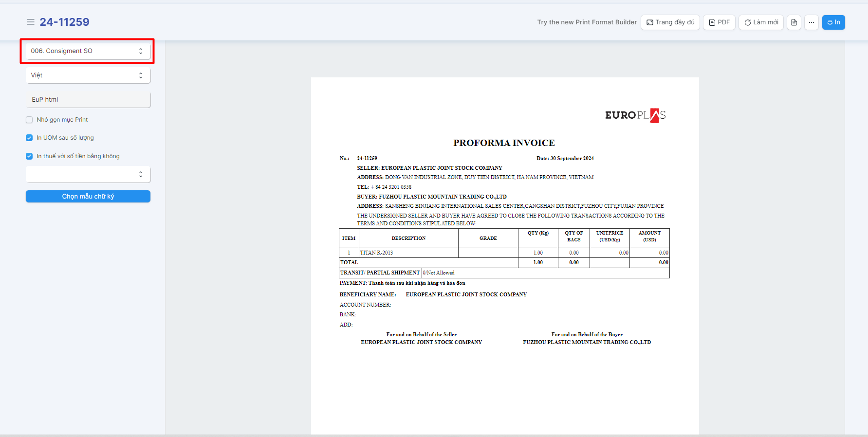Viewport: 868px width, 437px height.
Task: Click the EUROPLAS logo in invoice
Action: point(635,115)
